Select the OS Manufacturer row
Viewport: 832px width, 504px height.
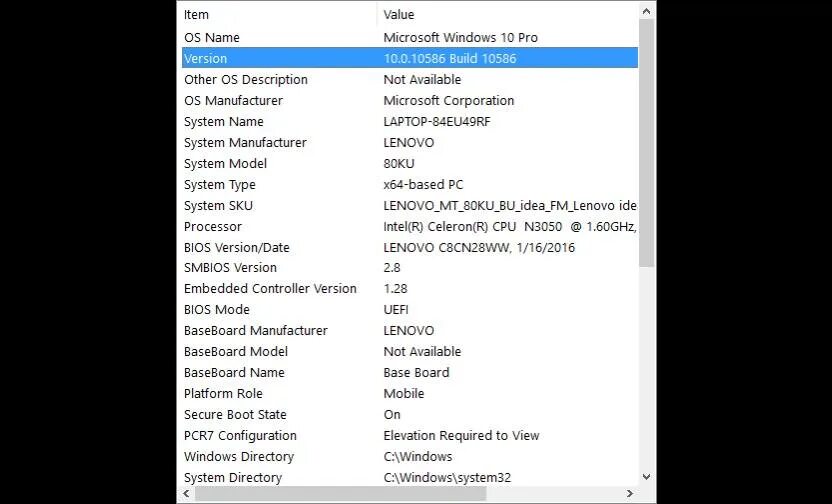pos(410,101)
